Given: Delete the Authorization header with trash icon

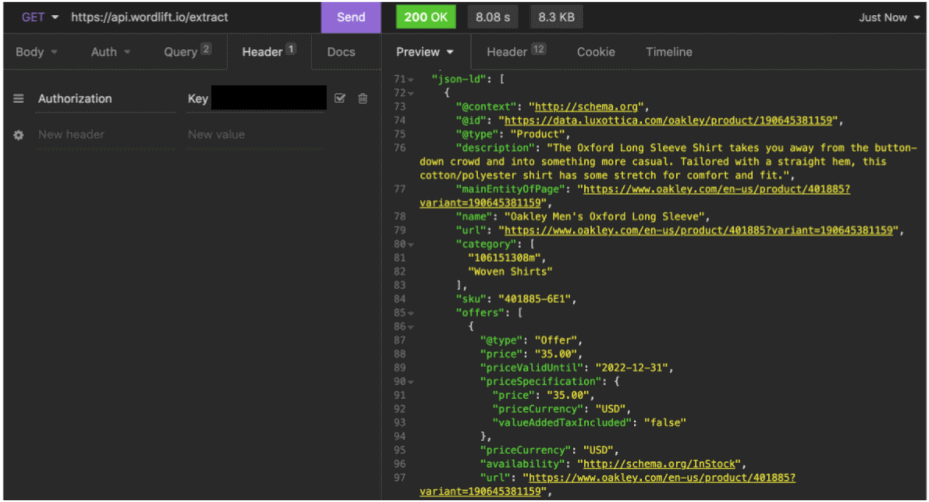Looking at the screenshot, I should (x=363, y=98).
